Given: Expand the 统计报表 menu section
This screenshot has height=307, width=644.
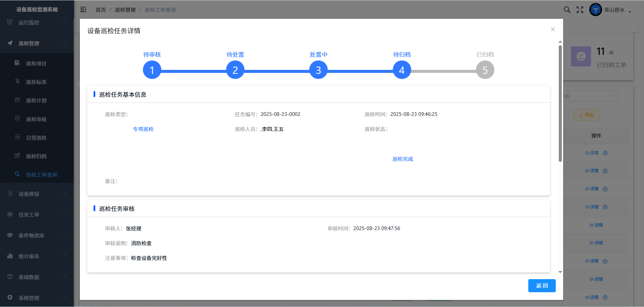Looking at the screenshot, I should (x=37, y=256).
